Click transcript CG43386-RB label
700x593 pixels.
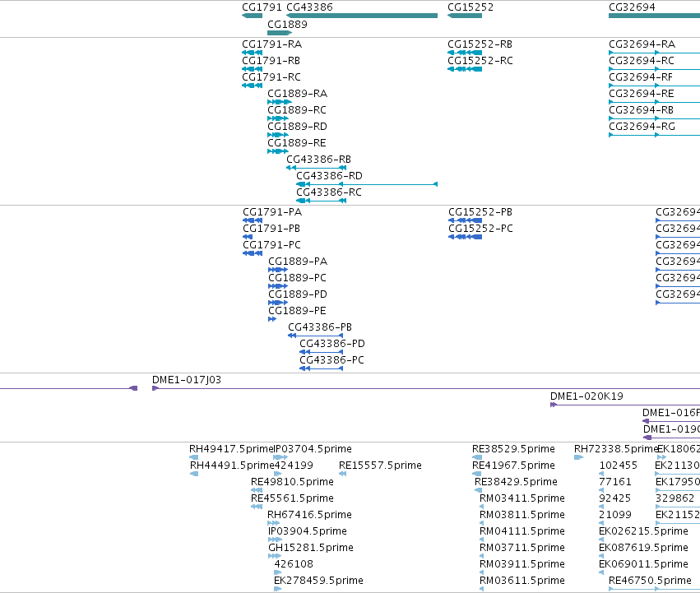click(x=319, y=160)
